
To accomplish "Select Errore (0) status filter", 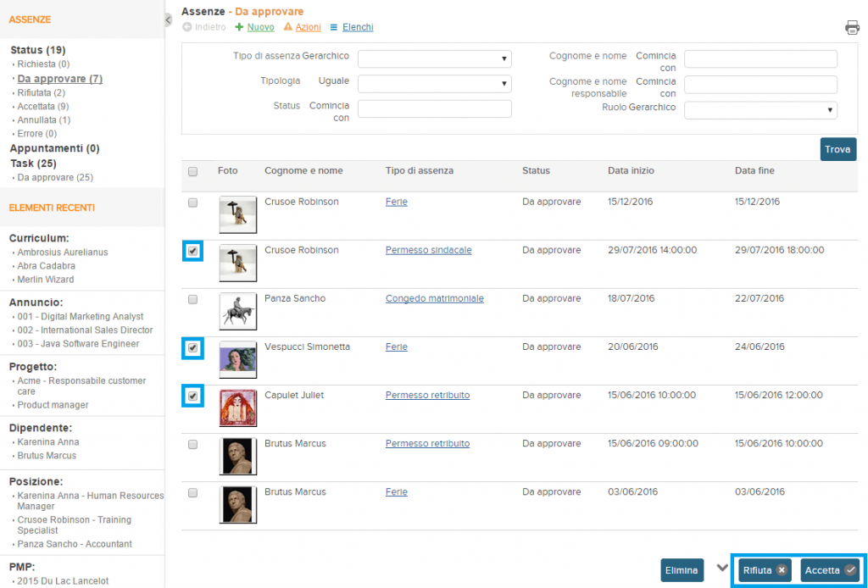I will pos(37,133).
